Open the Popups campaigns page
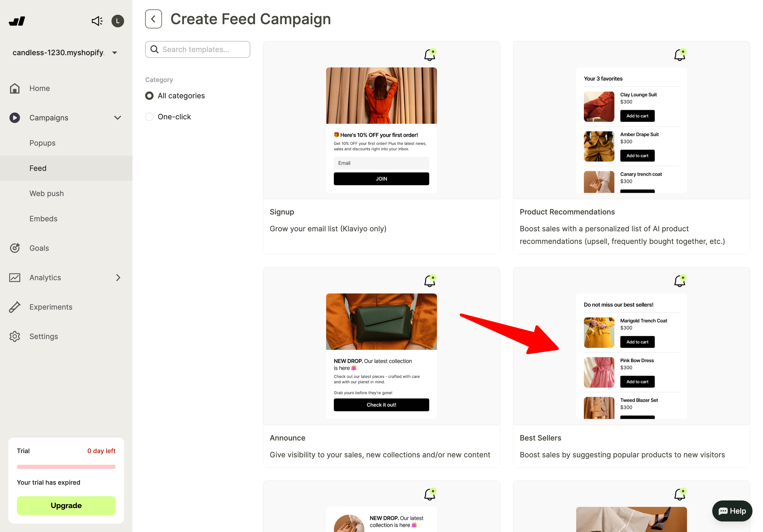The image size is (763, 532). (43, 143)
